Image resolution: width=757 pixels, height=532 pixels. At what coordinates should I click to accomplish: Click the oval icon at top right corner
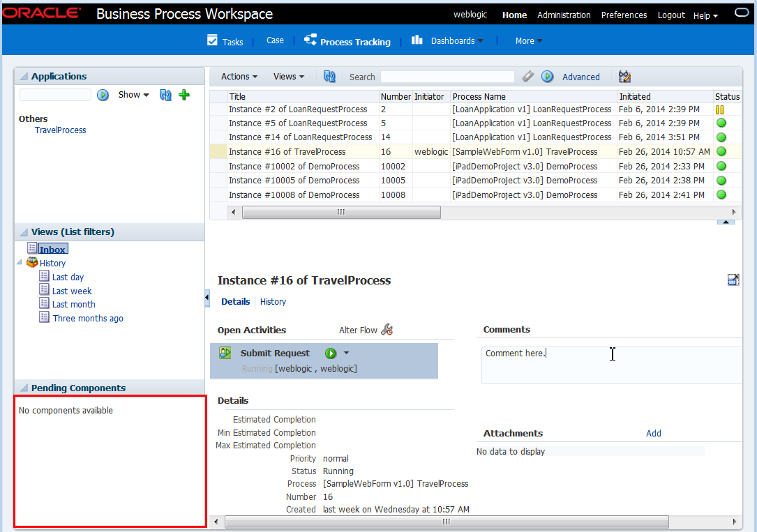742,13
